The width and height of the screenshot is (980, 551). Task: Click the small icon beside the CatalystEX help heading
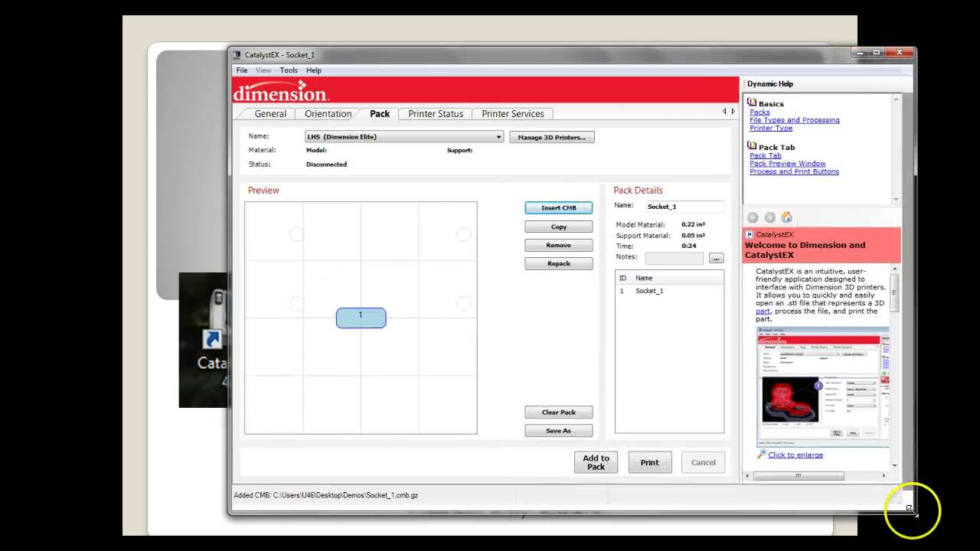click(750, 235)
